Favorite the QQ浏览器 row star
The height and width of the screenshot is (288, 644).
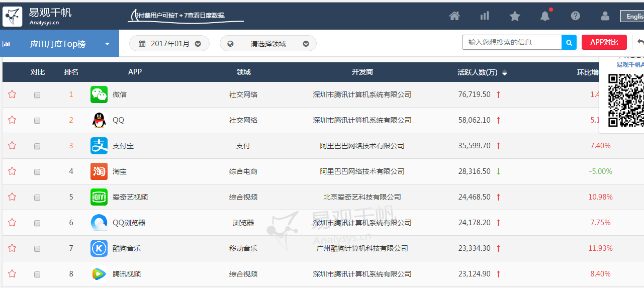click(x=12, y=222)
